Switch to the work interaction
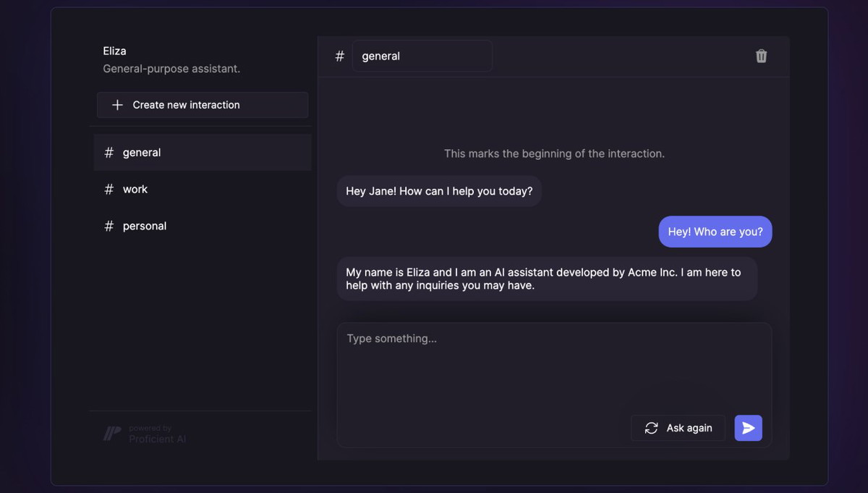 click(x=203, y=189)
